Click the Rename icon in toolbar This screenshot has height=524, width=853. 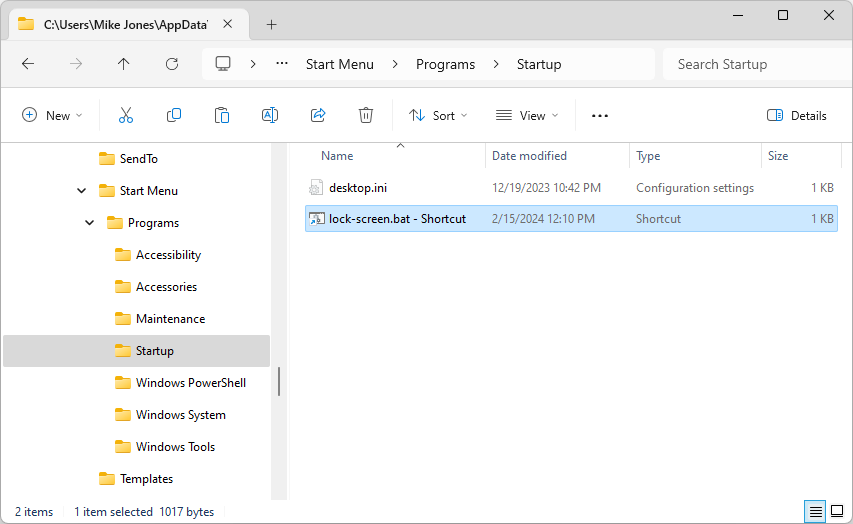tap(270, 115)
